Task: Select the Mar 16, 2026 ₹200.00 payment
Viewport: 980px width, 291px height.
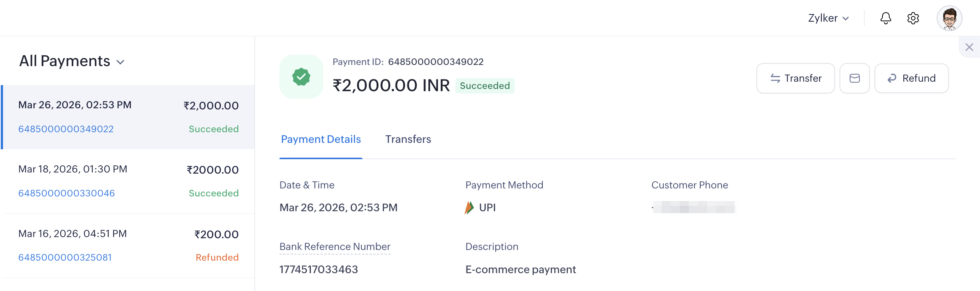Action: pyautogui.click(x=128, y=245)
